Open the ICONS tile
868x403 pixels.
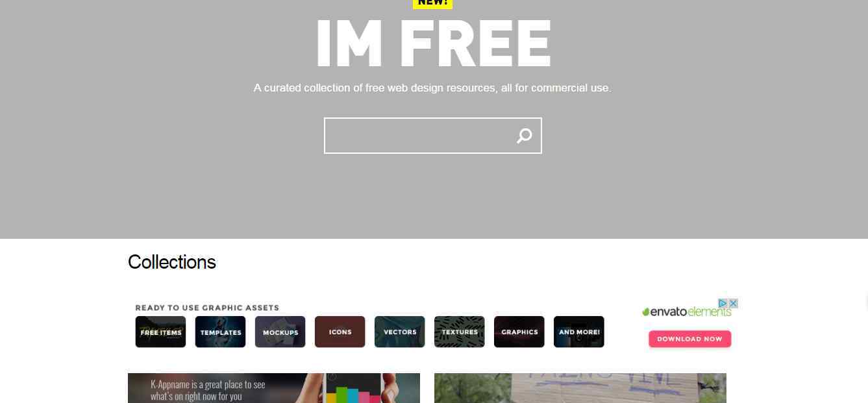(x=340, y=332)
